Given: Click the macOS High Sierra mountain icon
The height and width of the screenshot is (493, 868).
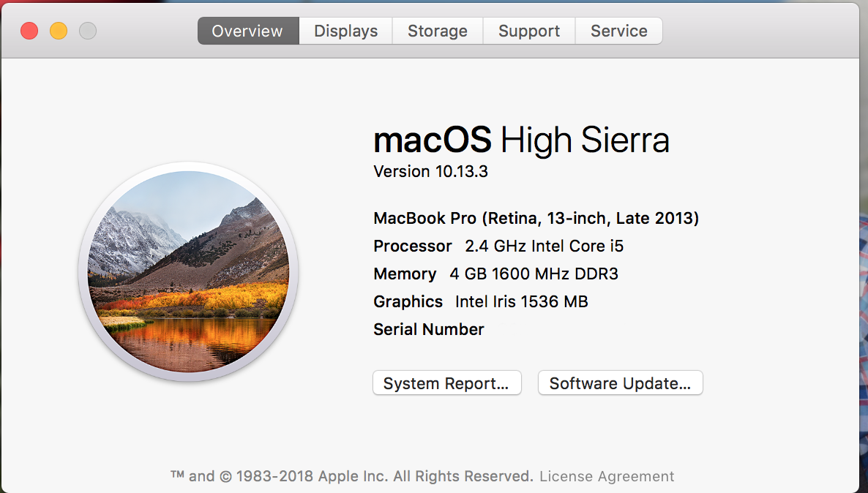Looking at the screenshot, I should coord(188,271).
